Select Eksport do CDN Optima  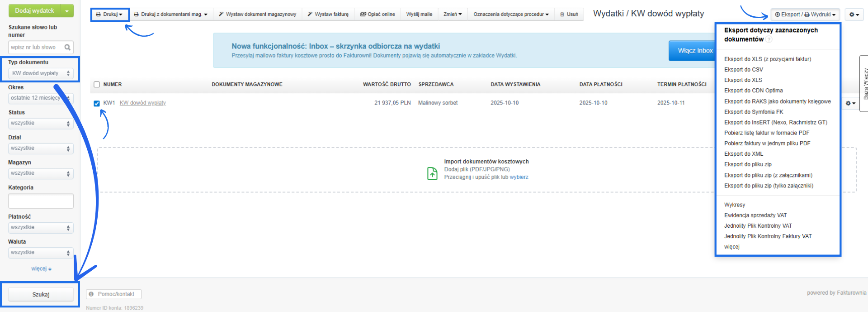coord(754,91)
